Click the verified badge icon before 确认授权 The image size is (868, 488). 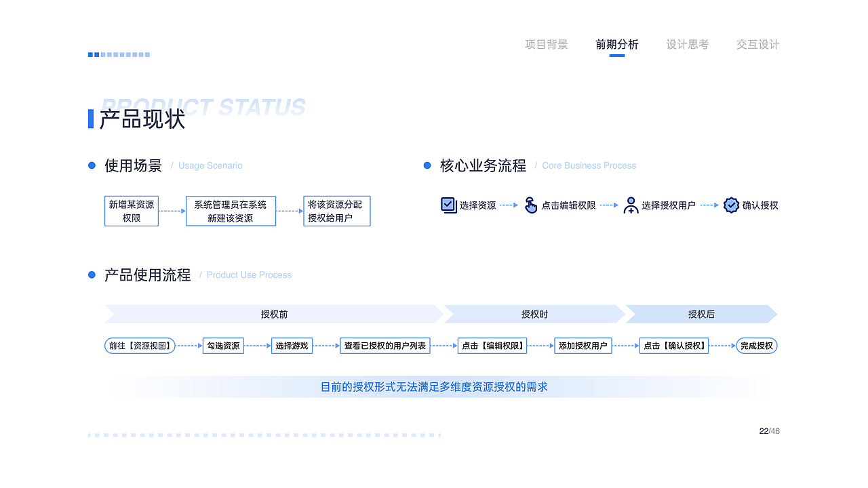(x=731, y=205)
